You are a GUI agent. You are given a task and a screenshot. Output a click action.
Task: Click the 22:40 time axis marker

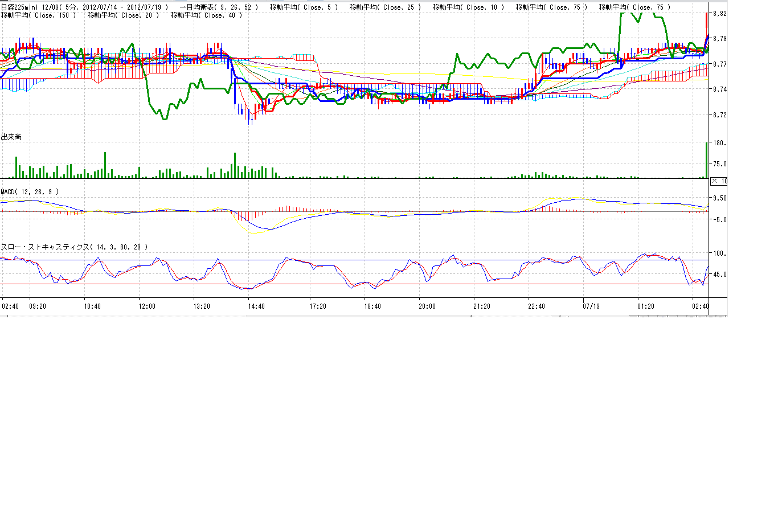pyautogui.click(x=536, y=306)
